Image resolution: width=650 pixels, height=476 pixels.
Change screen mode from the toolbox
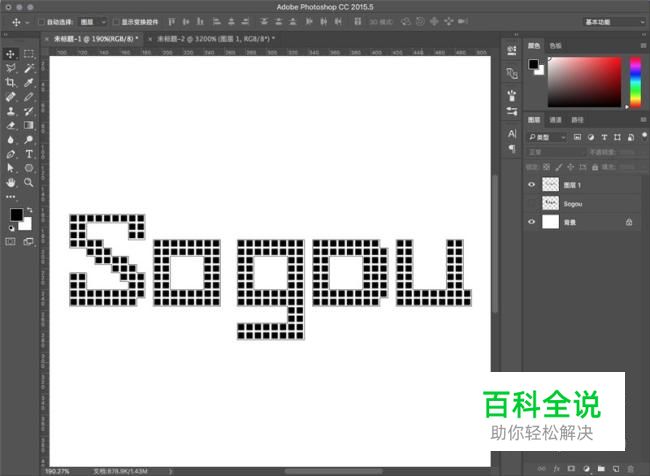click(29, 242)
